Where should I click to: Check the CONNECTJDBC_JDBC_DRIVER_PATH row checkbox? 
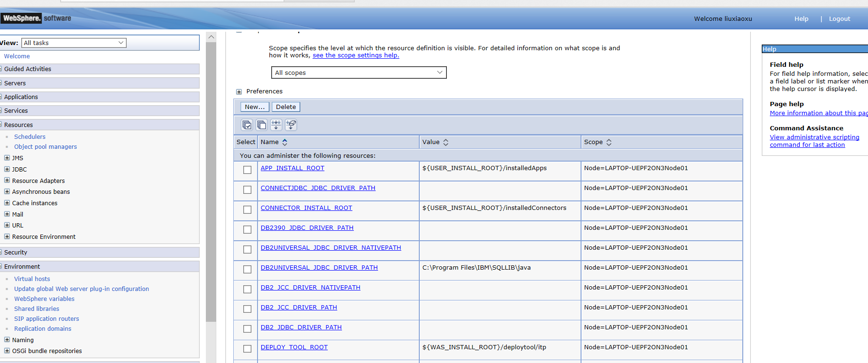pyautogui.click(x=247, y=190)
